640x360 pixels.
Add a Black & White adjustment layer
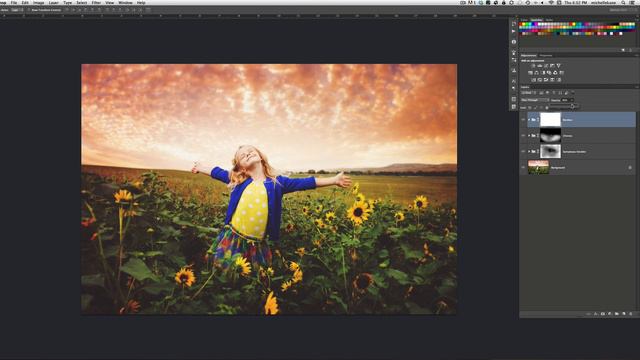543,73
